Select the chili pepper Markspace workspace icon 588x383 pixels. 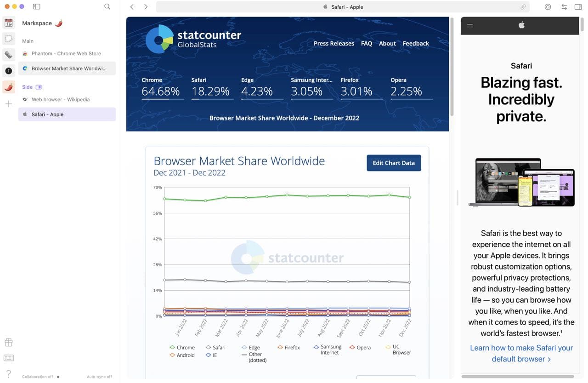pyautogui.click(x=8, y=86)
